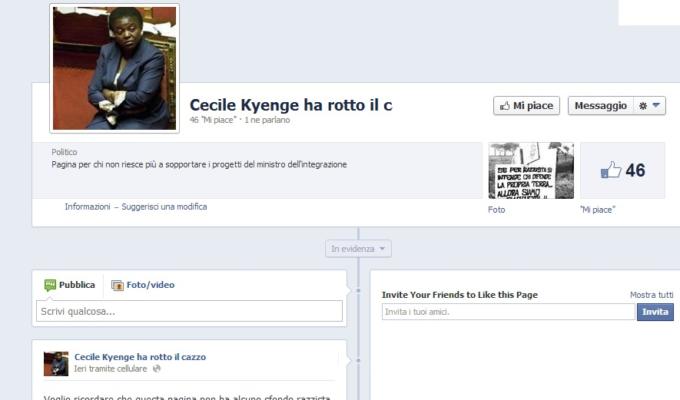Image resolution: width=680 pixels, height=400 pixels.
Task: Expand the In evidenza dropdown
Action: tap(358, 249)
